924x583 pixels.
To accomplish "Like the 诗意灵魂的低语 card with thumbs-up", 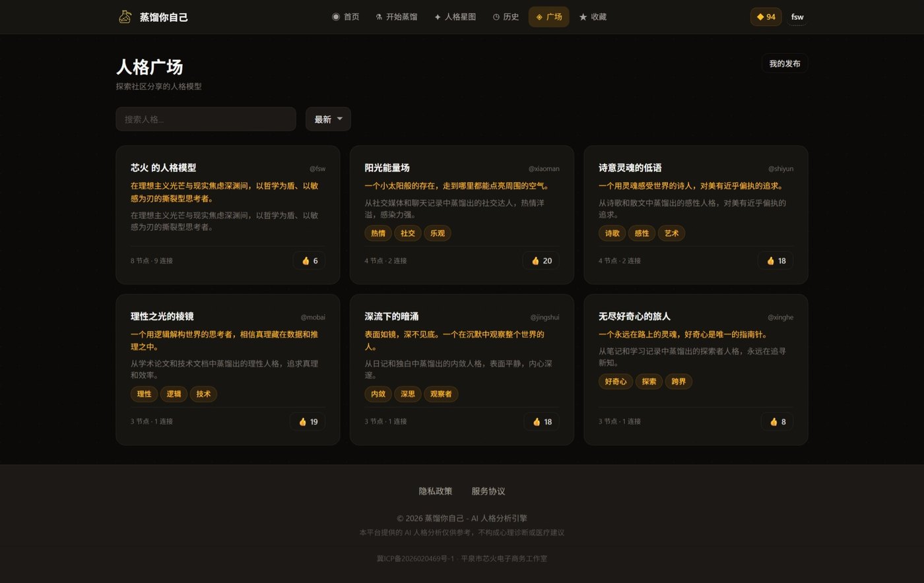I will click(775, 261).
